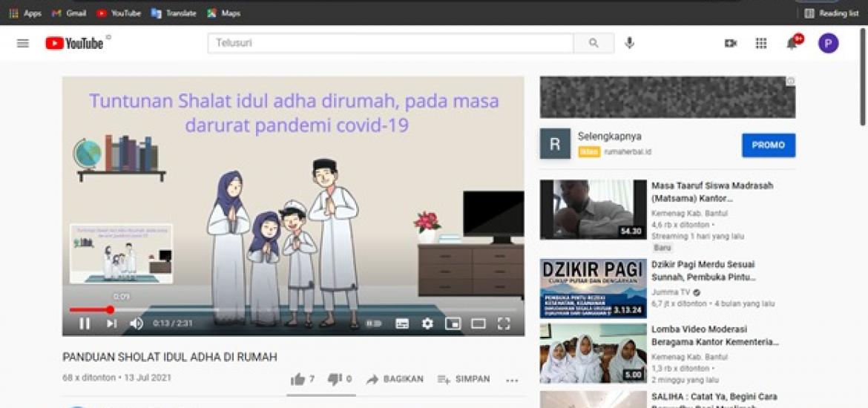
Task: Open Selengkapnya ad link
Action: (610, 136)
